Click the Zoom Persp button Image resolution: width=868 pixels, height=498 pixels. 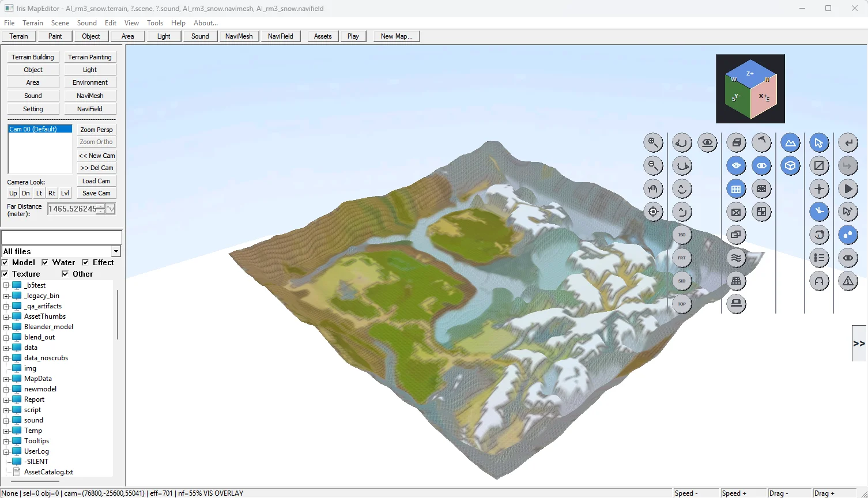click(96, 130)
